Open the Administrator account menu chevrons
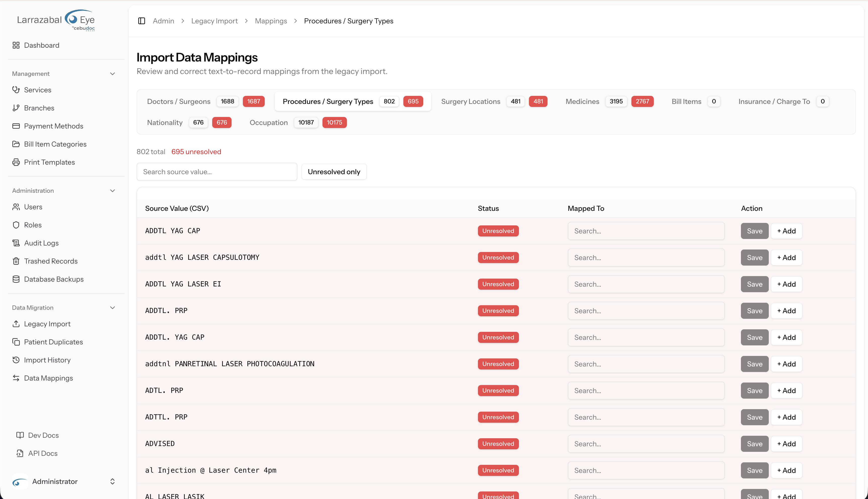 [113, 481]
